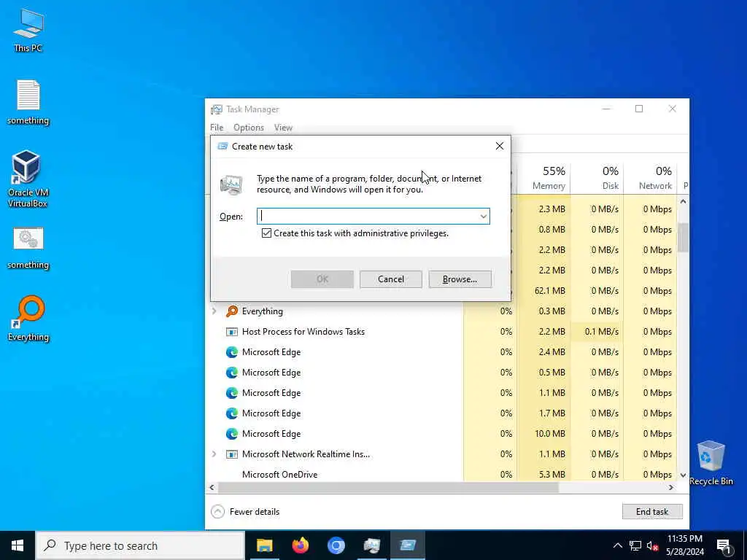Viewport: 747px width, 560px height.
Task: Open This PC desktop icon
Action: 28,30
